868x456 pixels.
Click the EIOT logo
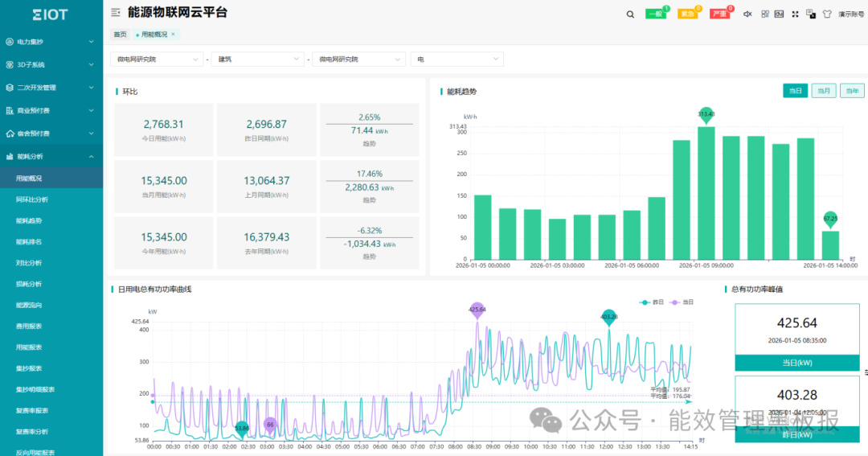(x=50, y=15)
